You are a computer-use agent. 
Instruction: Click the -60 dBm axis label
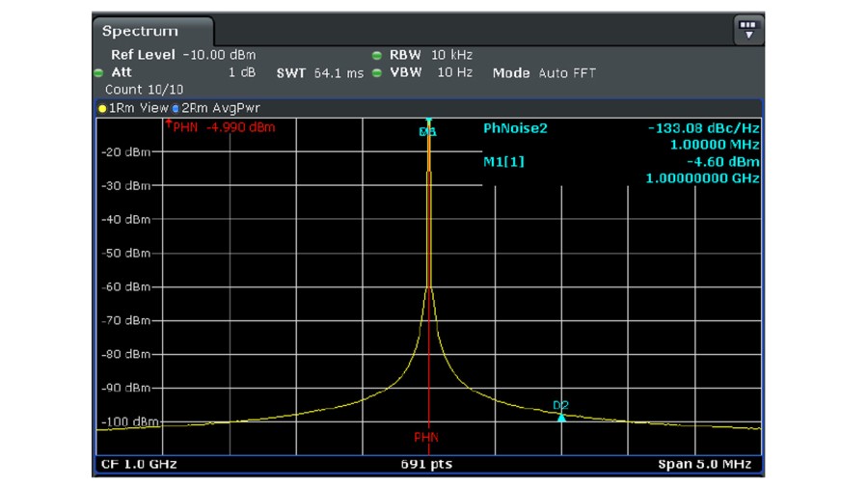pyautogui.click(x=125, y=287)
